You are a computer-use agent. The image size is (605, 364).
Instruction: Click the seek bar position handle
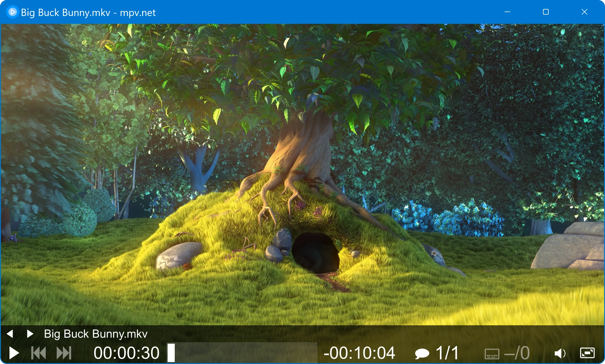171,353
